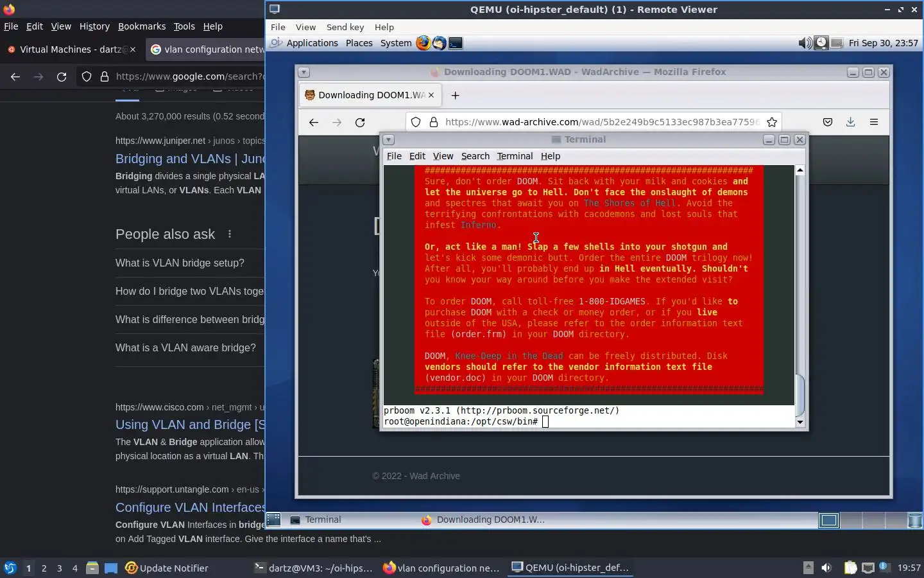Screen dimensions: 924x578
Task: Click padlock site info icon on wad-archive URL
Action: point(434,122)
